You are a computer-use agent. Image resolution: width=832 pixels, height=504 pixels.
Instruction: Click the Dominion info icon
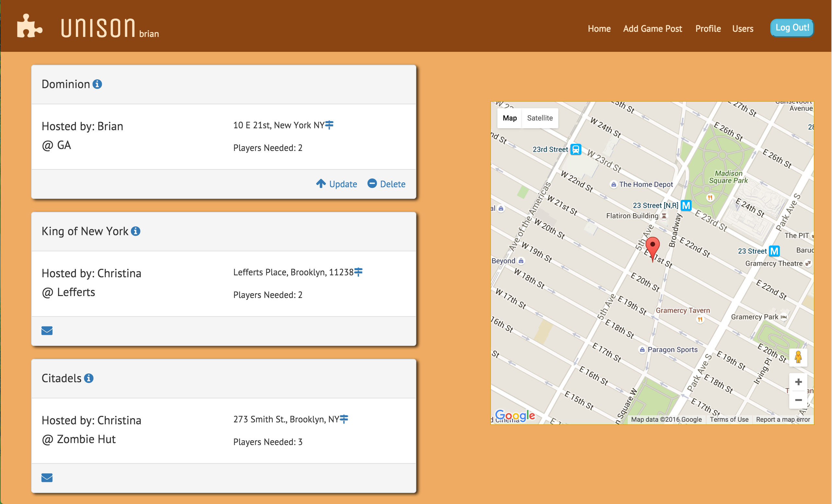tap(97, 84)
